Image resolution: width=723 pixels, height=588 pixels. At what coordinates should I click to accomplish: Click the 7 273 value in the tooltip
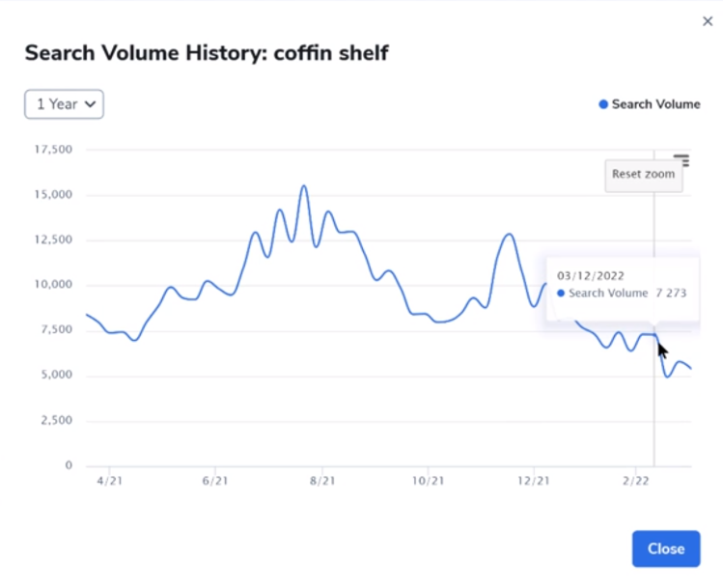(671, 293)
